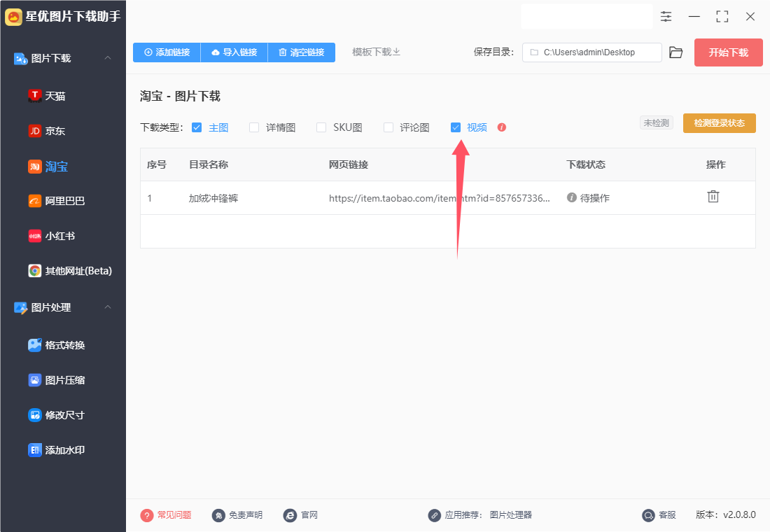Collapse the 图片下载 section chevron
Viewport: 770px width, 532px height.
(x=108, y=58)
